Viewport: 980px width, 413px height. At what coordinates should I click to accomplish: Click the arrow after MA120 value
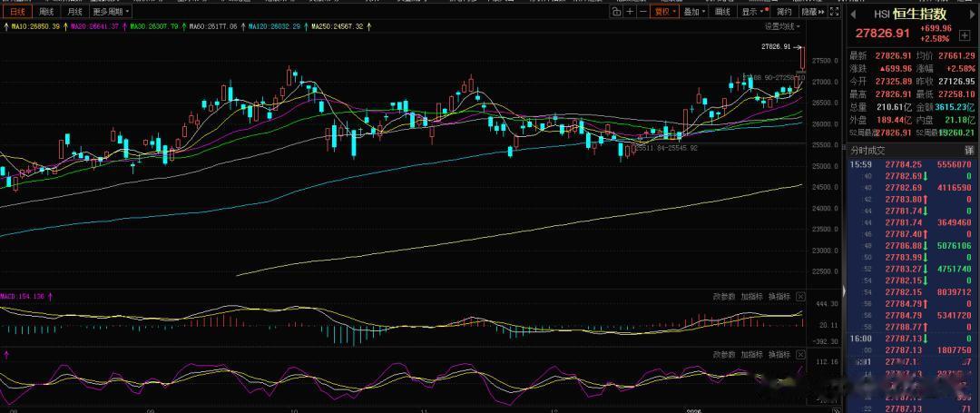coord(306,26)
